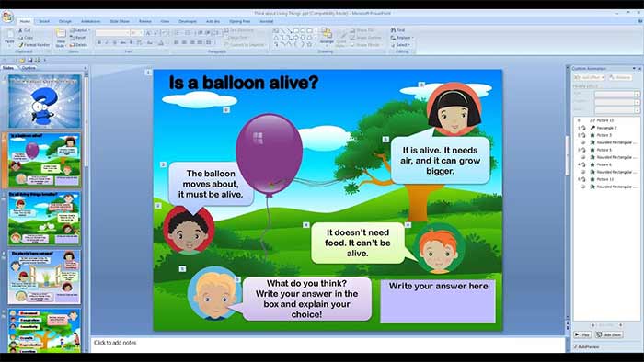Click the Cut scissors icon
The width and height of the screenshot is (644, 362).
click(x=20, y=30)
